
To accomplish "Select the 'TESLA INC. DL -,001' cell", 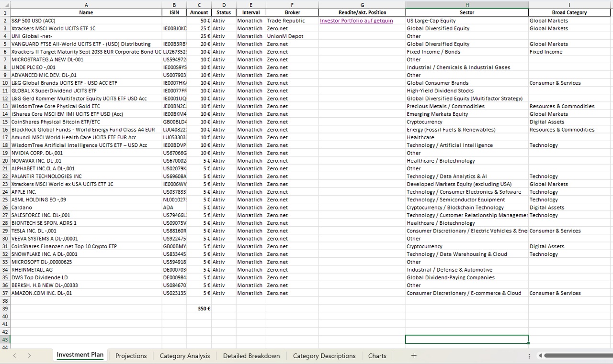I will pos(86,231).
